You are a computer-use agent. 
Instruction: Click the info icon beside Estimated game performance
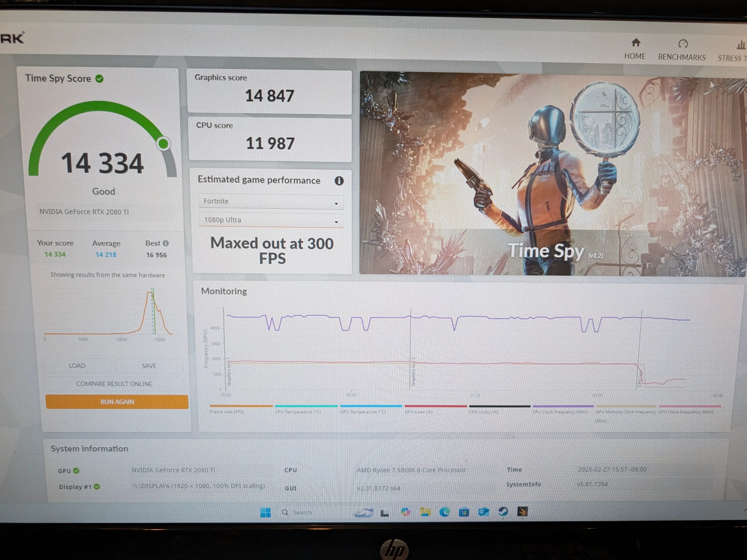(339, 181)
